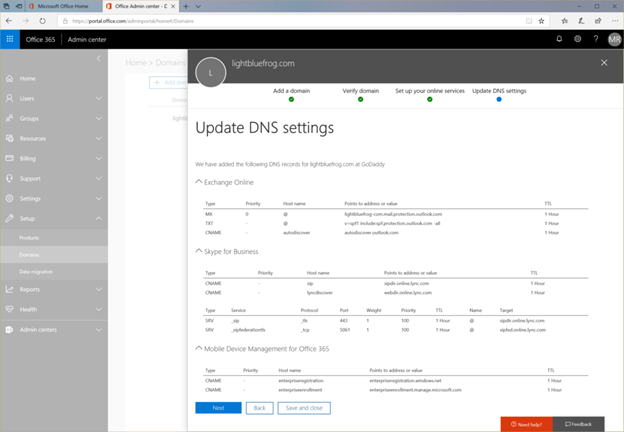Add page to favorites star
The image size is (624, 432).
(541, 21)
